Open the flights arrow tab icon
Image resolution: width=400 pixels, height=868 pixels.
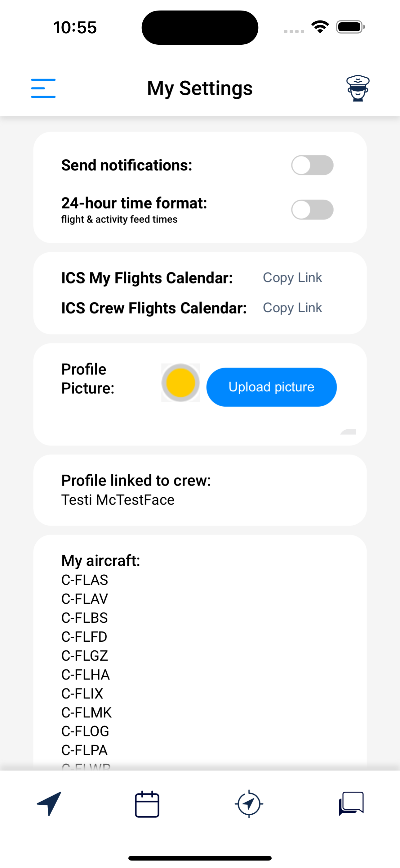point(49,804)
